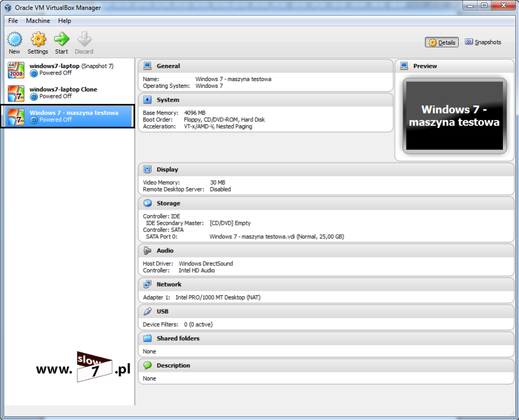Click the Shared folders section icon
Viewport: 519px width, 420px height.
[147, 338]
